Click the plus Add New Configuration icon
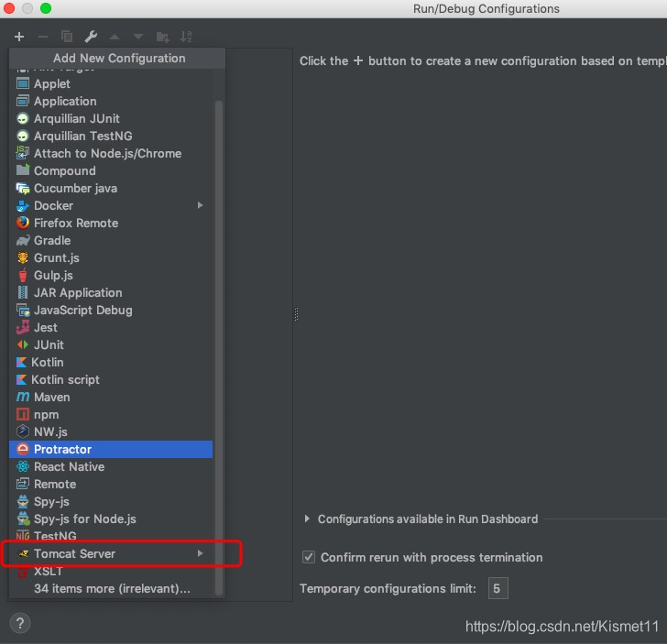 (19, 37)
